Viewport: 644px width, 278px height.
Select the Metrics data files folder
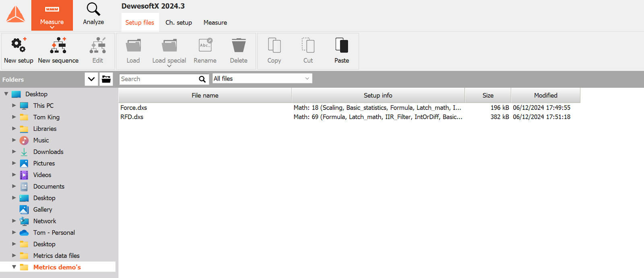coord(56,256)
